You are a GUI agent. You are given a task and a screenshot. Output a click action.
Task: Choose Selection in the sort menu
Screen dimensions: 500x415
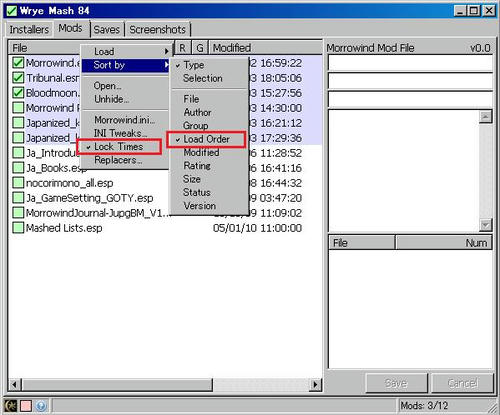pyautogui.click(x=209, y=78)
